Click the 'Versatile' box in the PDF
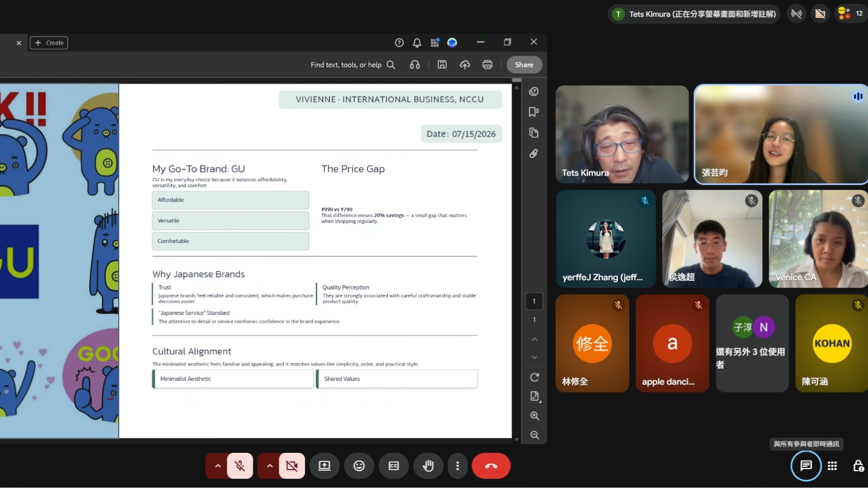 click(231, 221)
